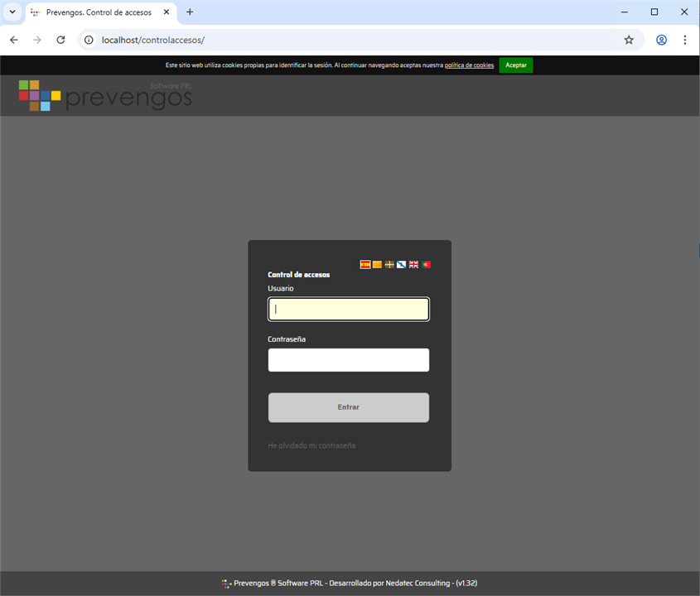This screenshot has width=700, height=596.
Task: View site information icon in address bar
Action: pos(89,40)
